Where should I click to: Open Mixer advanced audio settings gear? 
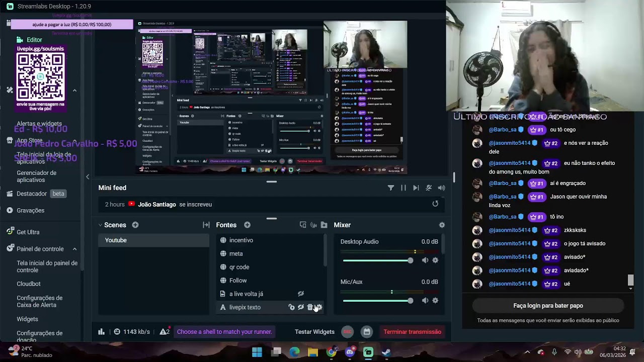[442, 225]
